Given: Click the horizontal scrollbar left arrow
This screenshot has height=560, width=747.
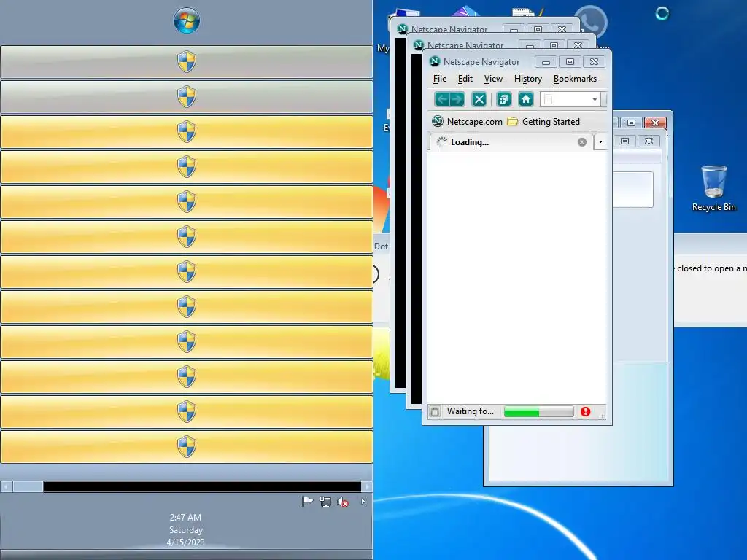Looking at the screenshot, I should [x=6, y=486].
